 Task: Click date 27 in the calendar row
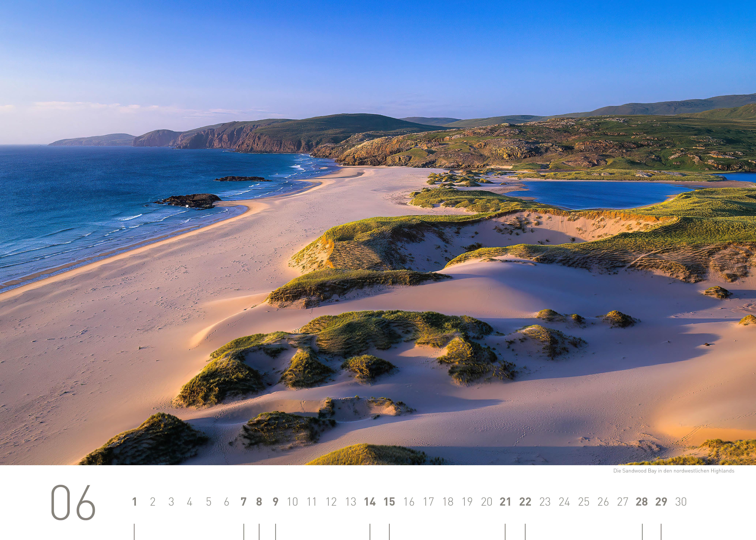(623, 501)
